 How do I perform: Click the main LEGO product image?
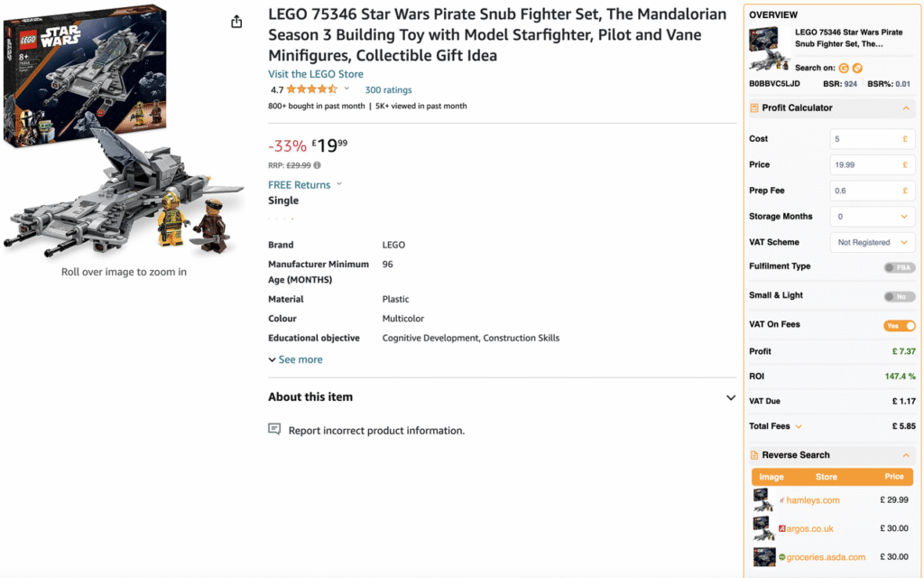pos(124,131)
